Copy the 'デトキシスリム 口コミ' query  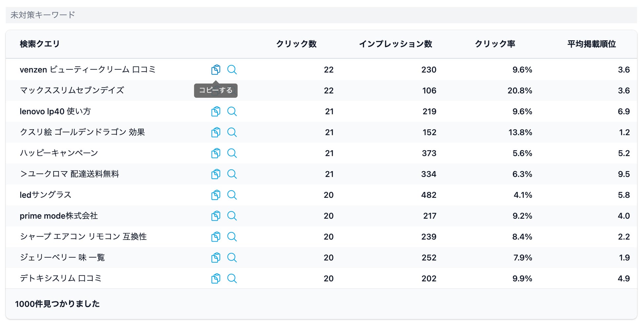[x=216, y=278]
